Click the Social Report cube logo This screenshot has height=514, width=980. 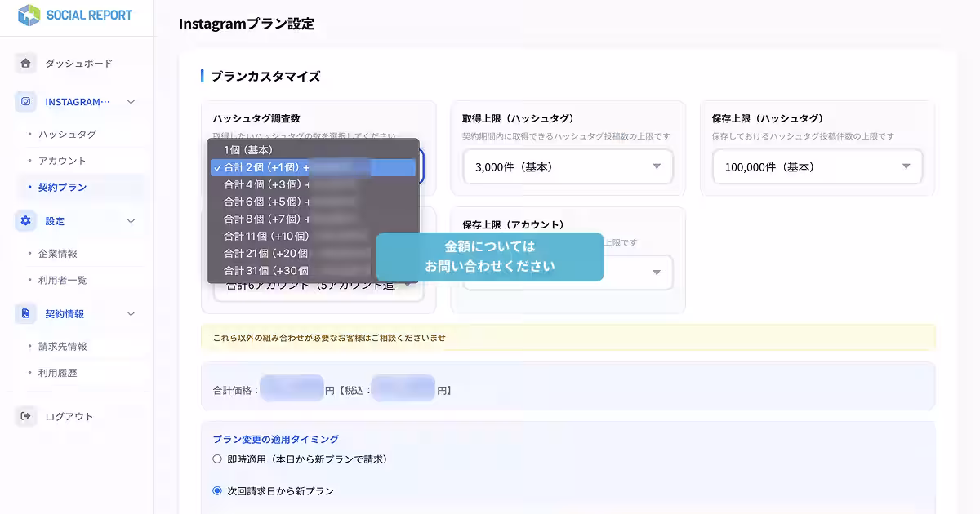[29, 15]
